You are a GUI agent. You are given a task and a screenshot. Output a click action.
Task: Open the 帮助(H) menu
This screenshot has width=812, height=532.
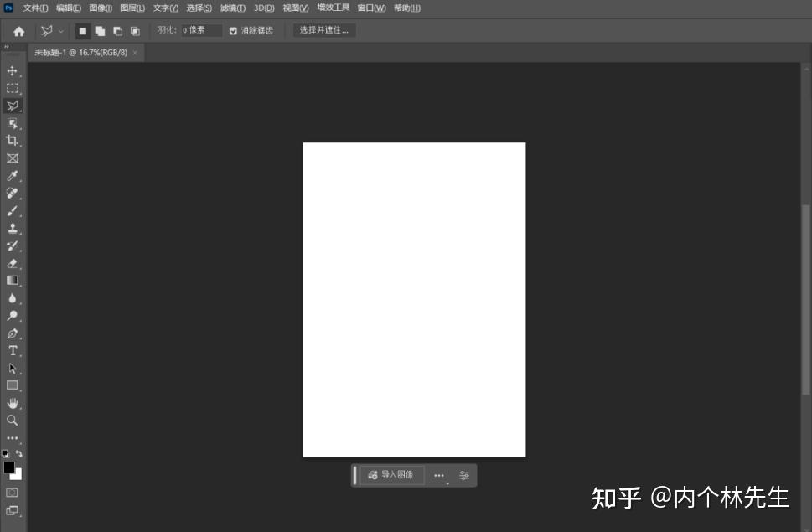tap(407, 8)
